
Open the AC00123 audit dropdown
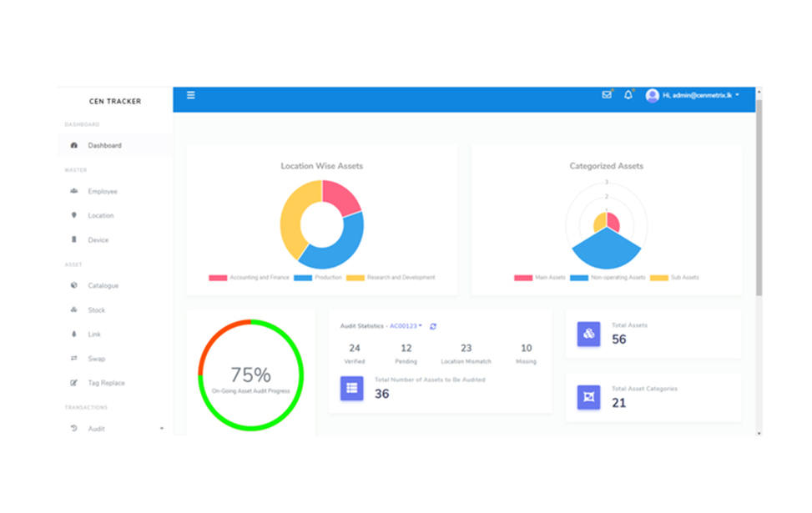(x=406, y=326)
